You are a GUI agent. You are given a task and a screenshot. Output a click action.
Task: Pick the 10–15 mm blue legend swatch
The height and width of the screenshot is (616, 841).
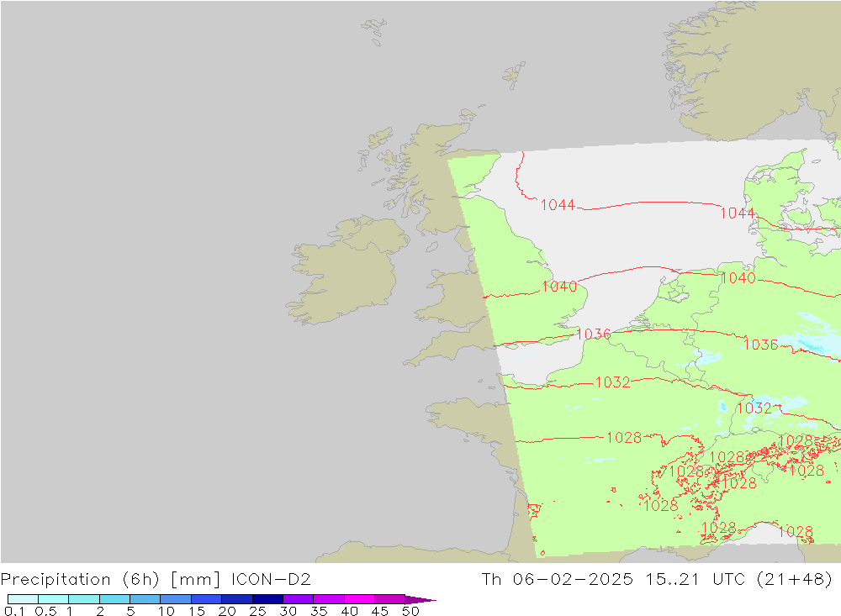[x=176, y=599]
